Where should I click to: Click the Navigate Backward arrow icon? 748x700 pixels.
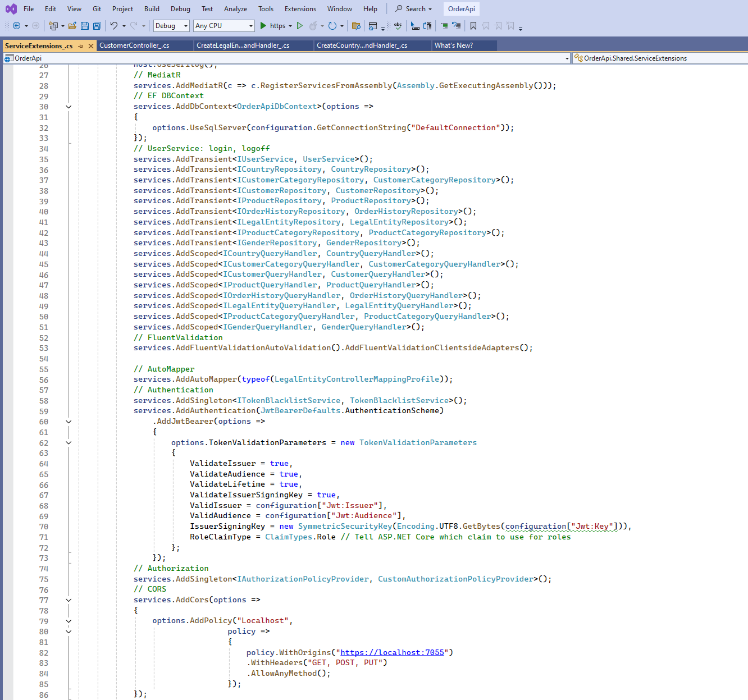click(x=17, y=26)
